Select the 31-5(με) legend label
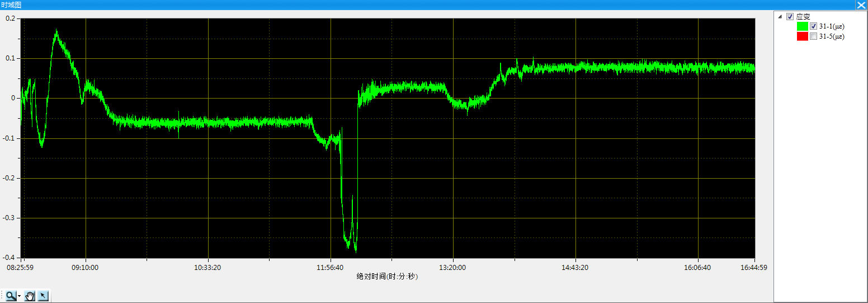 (x=831, y=36)
